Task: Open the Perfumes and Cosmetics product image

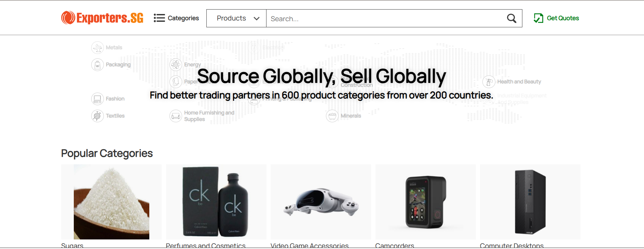Action: coord(216,202)
